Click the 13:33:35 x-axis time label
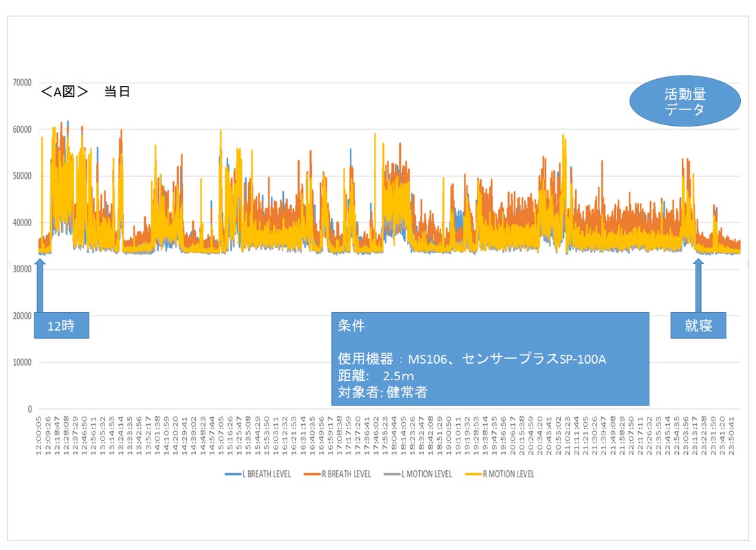The image size is (756, 550). (130, 436)
